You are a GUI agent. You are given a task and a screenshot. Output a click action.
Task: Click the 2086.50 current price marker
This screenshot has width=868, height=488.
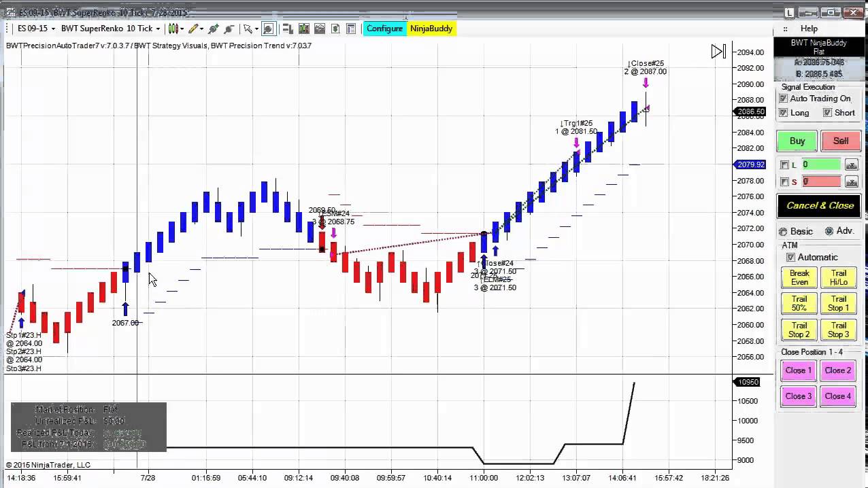pyautogui.click(x=751, y=111)
